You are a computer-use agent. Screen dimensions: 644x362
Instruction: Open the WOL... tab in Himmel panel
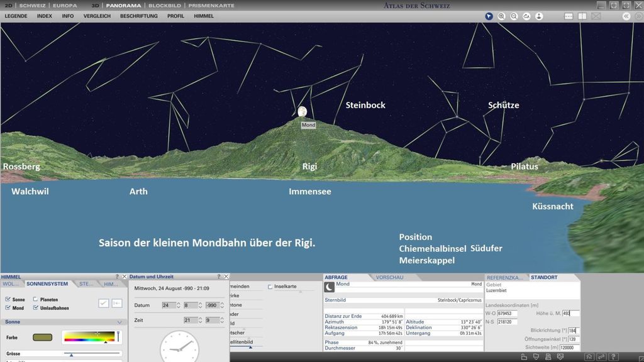click(x=11, y=284)
